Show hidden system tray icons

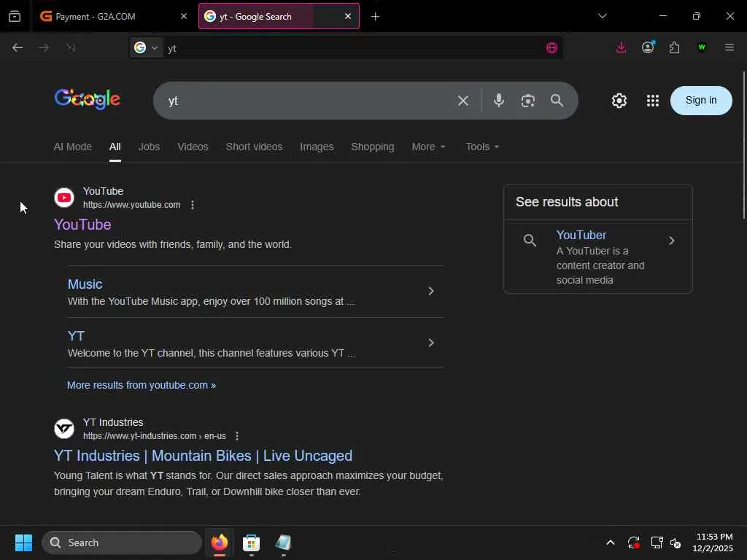(611, 542)
